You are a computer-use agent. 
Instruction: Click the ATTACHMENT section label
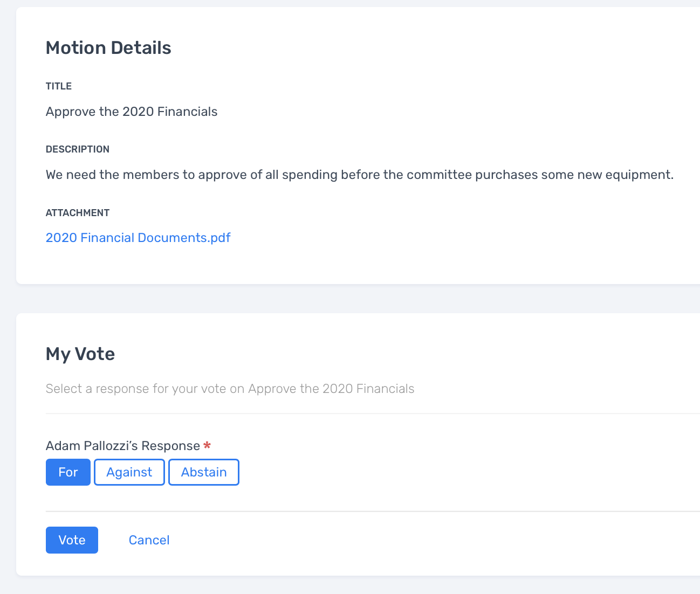(77, 212)
